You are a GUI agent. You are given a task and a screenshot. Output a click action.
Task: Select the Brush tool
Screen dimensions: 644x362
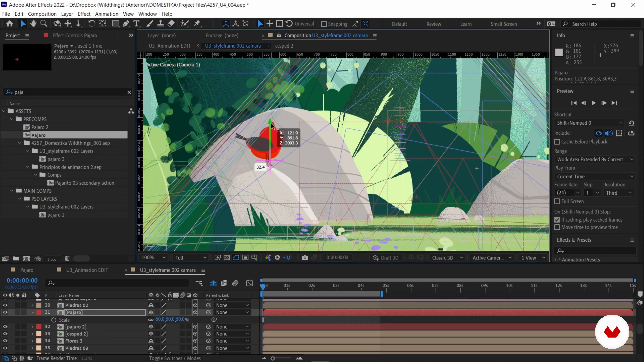click(x=149, y=24)
